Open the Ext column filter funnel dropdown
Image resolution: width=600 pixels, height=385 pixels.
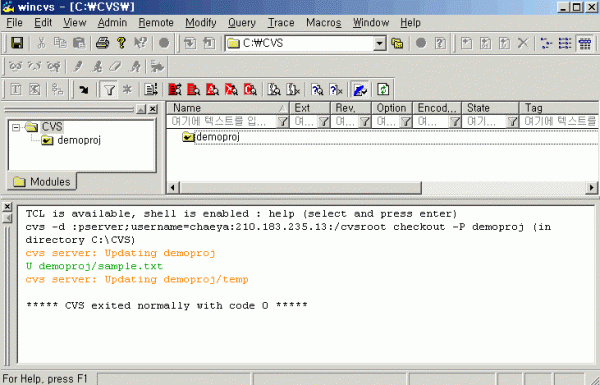pos(324,122)
